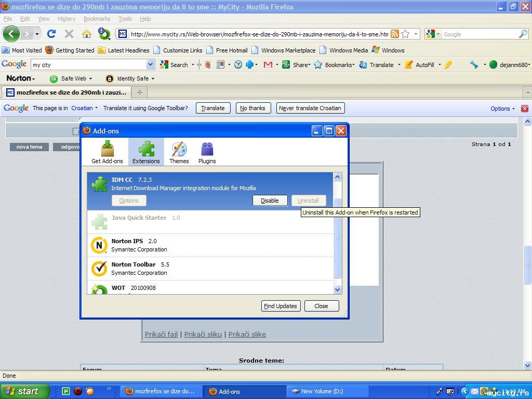
Task: Click the Google Toolbar Search button
Action: point(174,64)
